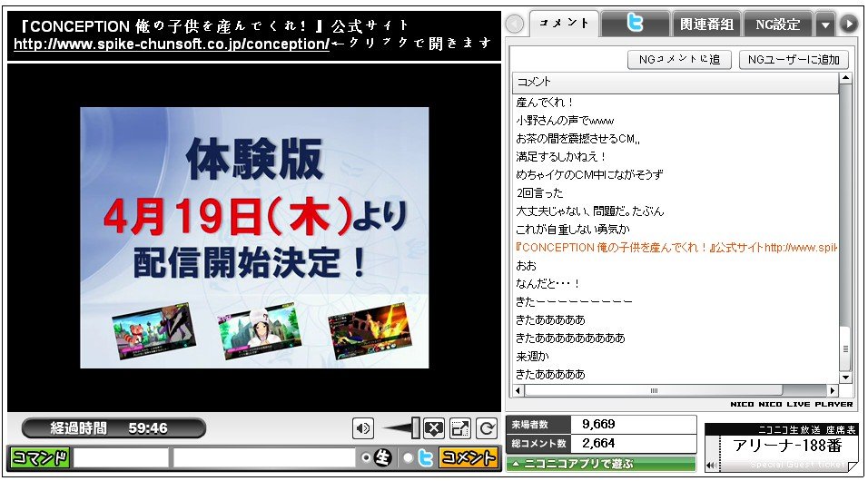The height and width of the screenshot is (481, 868).
Task: Focus the command input field
Action: pyautogui.click(x=121, y=457)
